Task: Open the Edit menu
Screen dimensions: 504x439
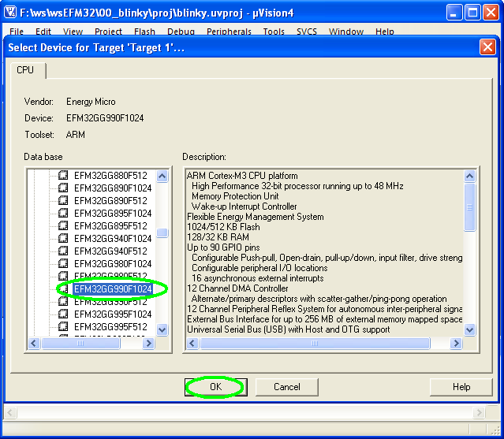Action: point(43,32)
